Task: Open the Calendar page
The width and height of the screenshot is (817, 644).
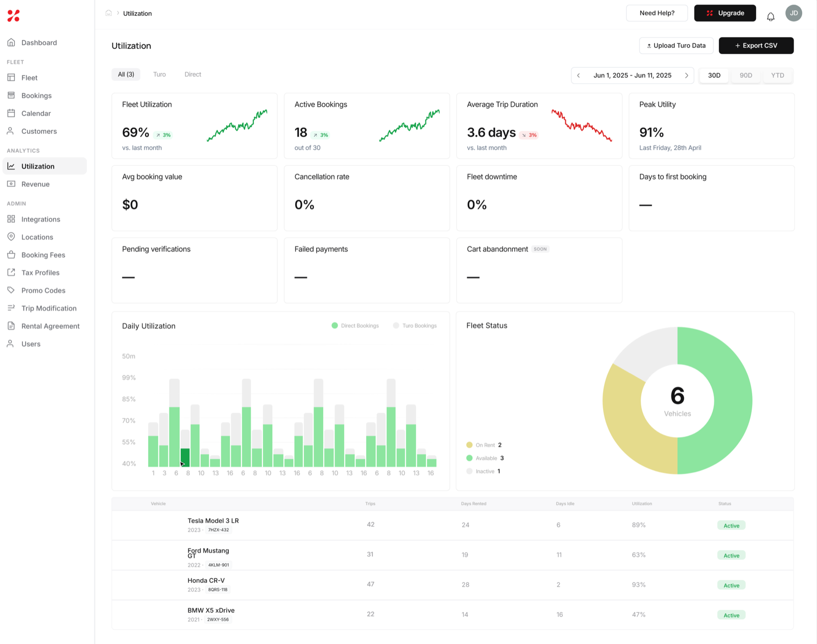Action: 45,113
